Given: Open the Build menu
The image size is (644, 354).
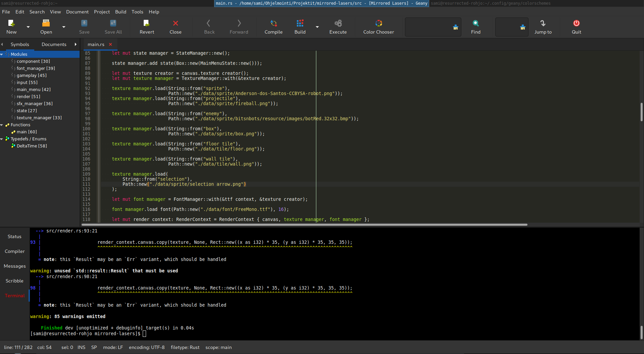Looking at the screenshot, I should [121, 12].
